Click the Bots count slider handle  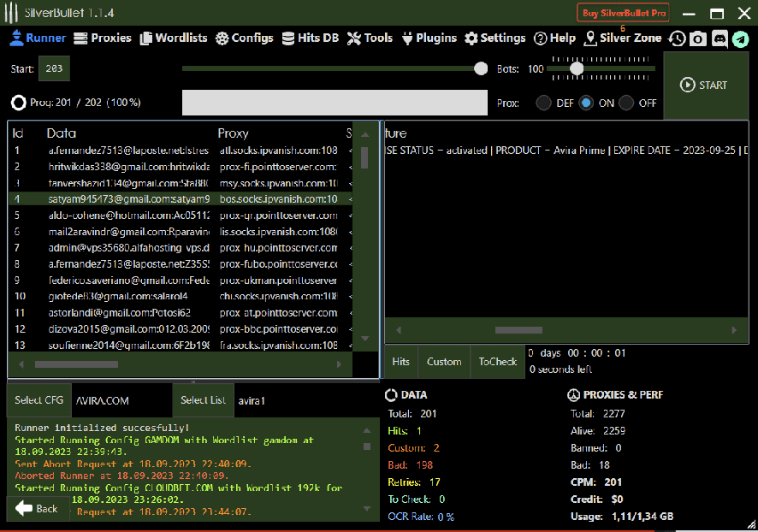pyautogui.click(x=577, y=68)
